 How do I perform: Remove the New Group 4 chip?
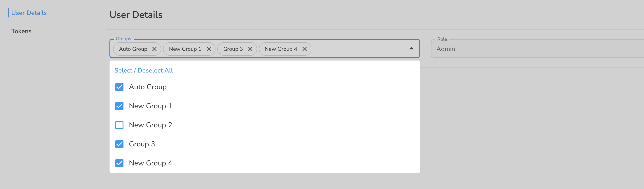coord(305,49)
